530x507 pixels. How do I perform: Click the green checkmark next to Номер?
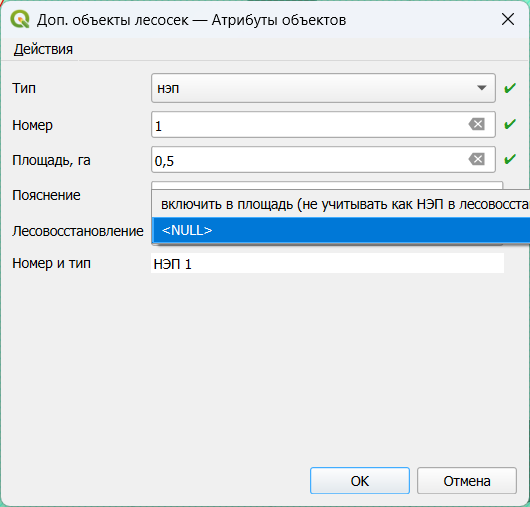pos(510,124)
